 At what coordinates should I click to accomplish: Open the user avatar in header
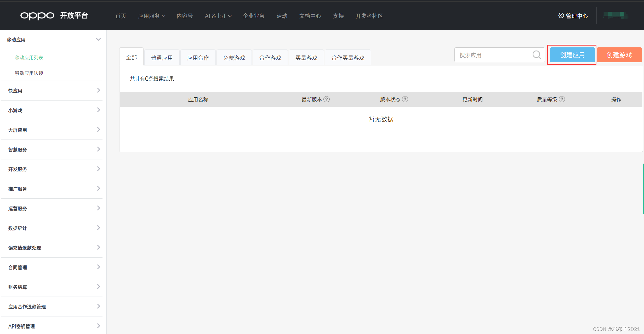(615, 15)
